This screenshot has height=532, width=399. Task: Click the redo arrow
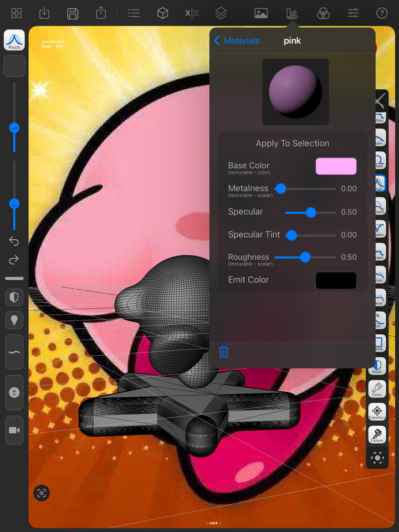click(14, 260)
